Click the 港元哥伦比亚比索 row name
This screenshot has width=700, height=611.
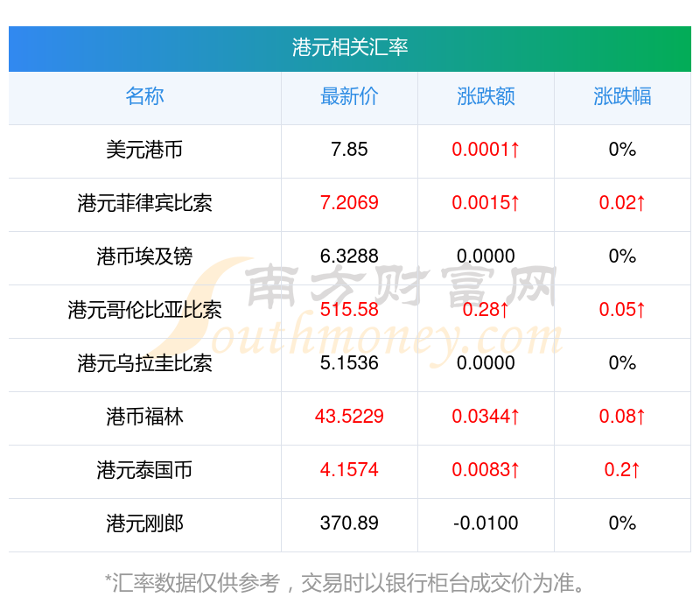click(144, 310)
